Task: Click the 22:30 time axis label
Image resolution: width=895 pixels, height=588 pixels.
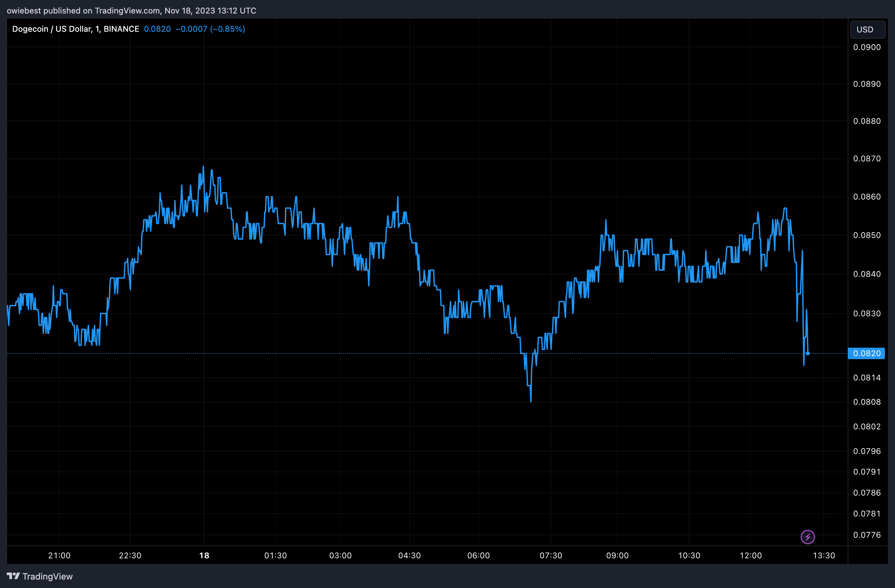Action: (130, 555)
